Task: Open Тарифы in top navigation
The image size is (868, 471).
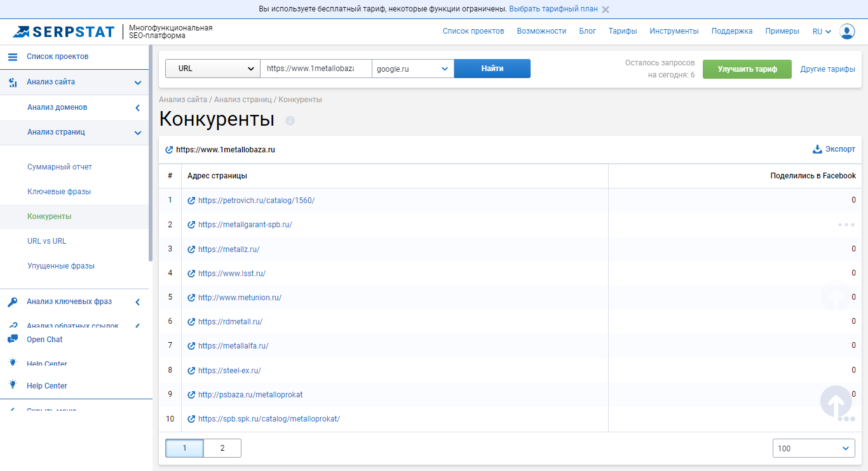Action: coord(623,31)
